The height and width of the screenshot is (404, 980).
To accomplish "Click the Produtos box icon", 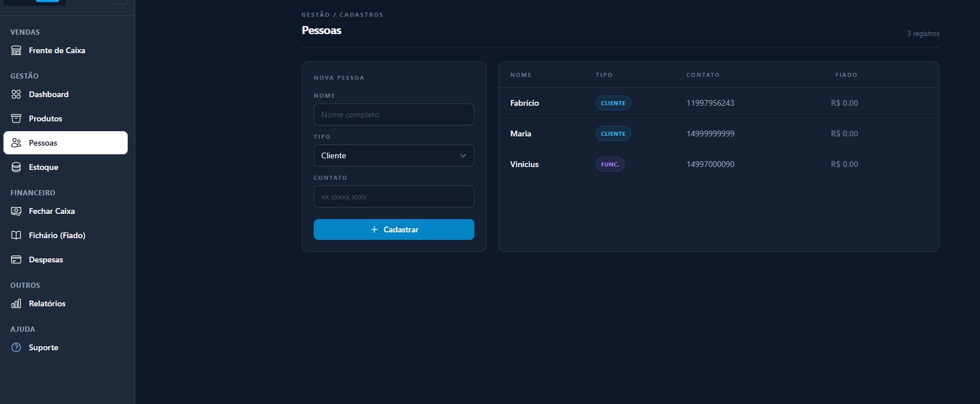I will (x=16, y=118).
